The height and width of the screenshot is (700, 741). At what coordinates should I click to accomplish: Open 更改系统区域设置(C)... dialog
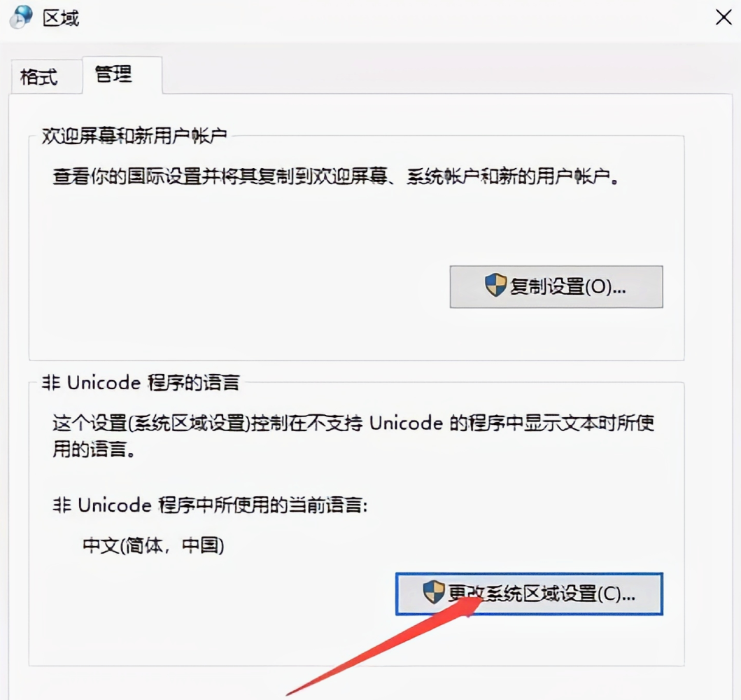[529, 594]
